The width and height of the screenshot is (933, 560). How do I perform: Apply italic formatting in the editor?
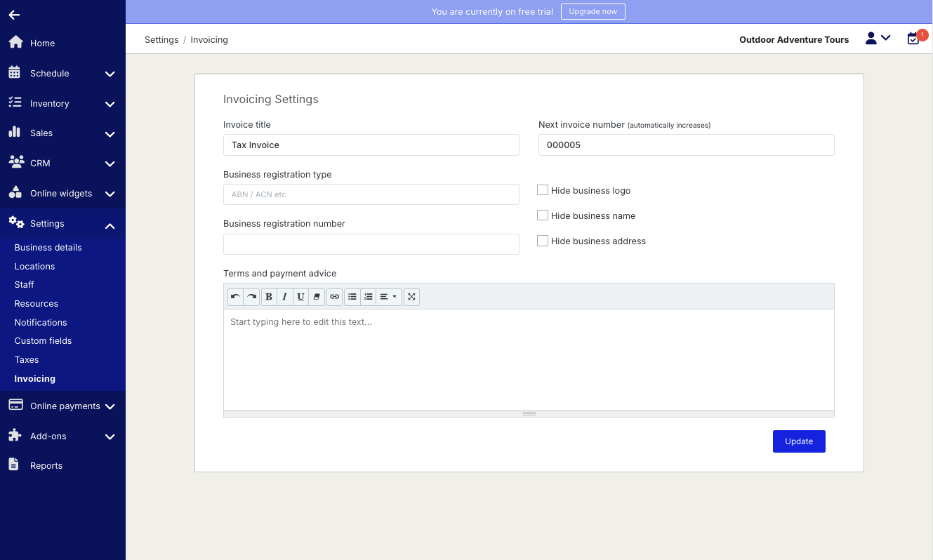point(284,297)
